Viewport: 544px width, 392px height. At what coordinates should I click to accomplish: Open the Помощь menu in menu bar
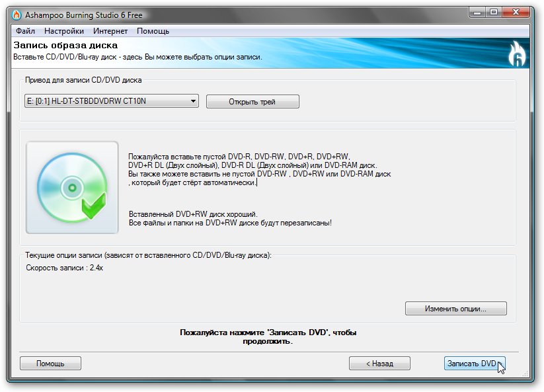point(153,31)
